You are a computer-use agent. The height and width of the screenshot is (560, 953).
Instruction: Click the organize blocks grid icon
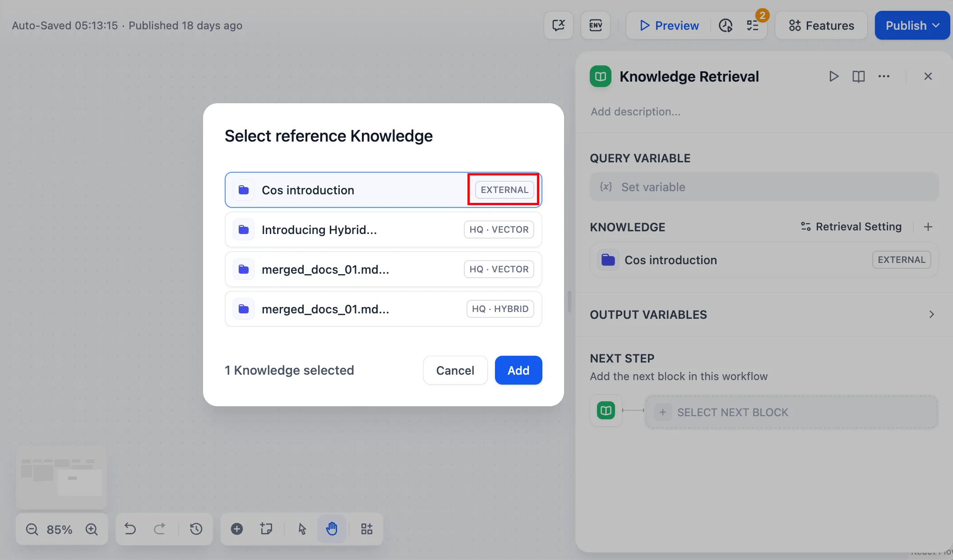click(366, 529)
